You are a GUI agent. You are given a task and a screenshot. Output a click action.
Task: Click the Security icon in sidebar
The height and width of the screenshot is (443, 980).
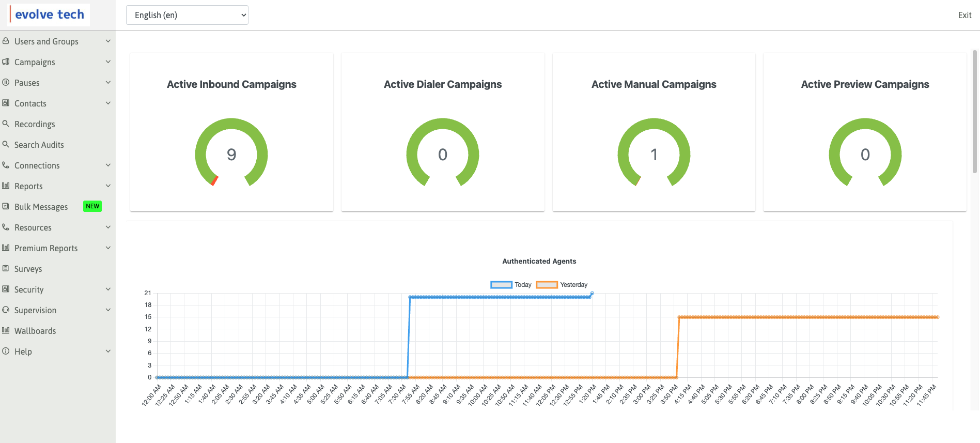pos(6,289)
